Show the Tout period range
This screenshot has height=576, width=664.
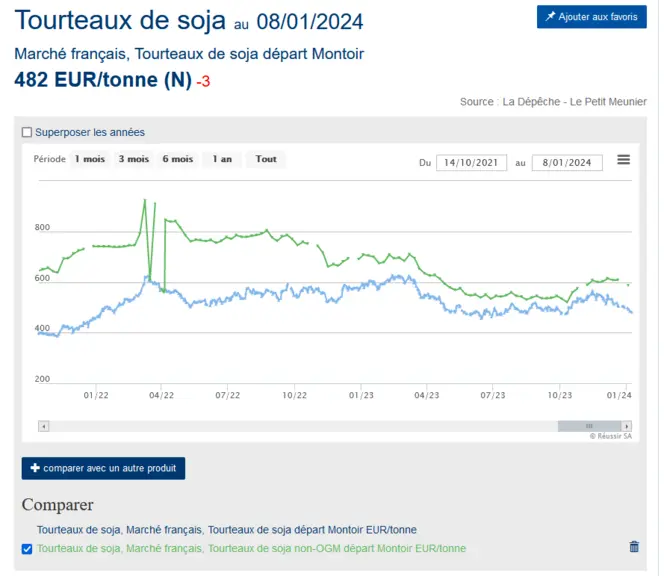[x=266, y=159]
